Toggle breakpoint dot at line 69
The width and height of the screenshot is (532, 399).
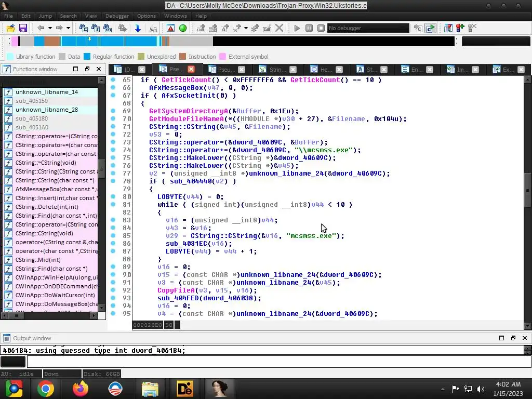click(113, 111)
